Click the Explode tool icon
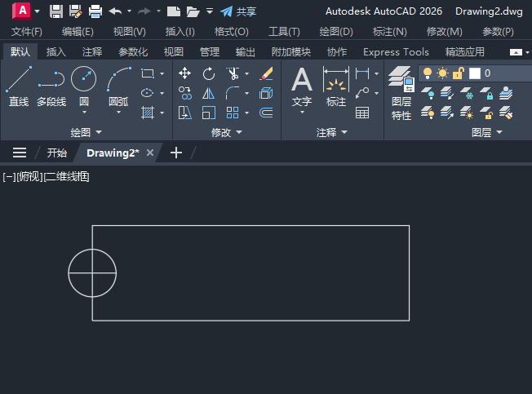 (266, 93)
